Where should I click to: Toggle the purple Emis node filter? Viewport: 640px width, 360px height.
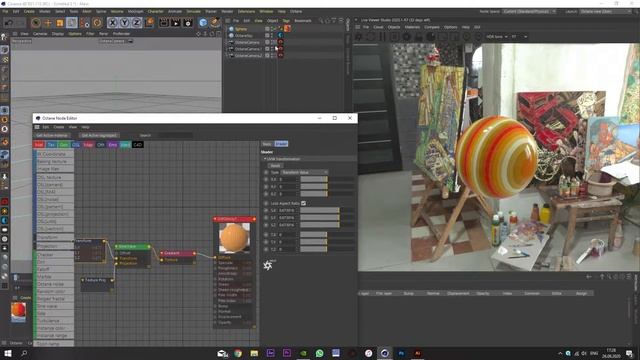coord(113,144)
